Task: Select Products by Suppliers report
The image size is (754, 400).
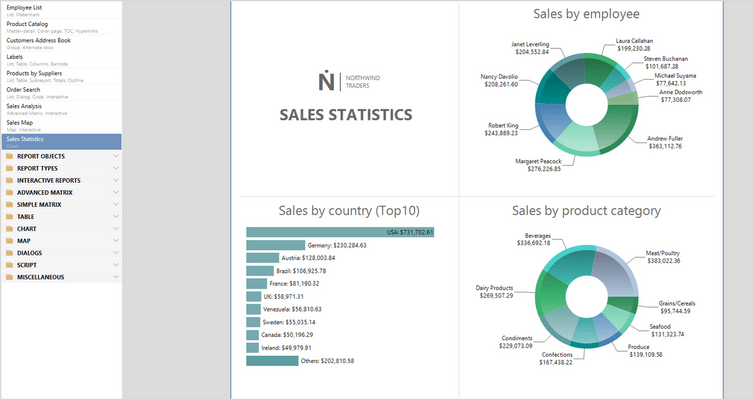Action: (36, 73)
